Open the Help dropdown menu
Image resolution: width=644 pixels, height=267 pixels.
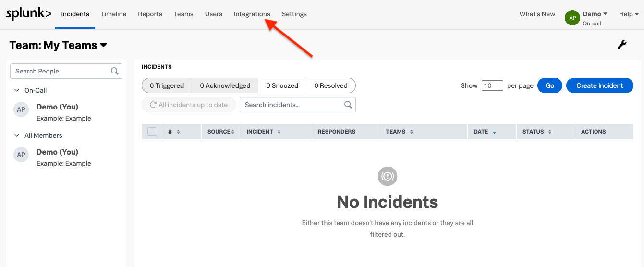coord(629,14)
